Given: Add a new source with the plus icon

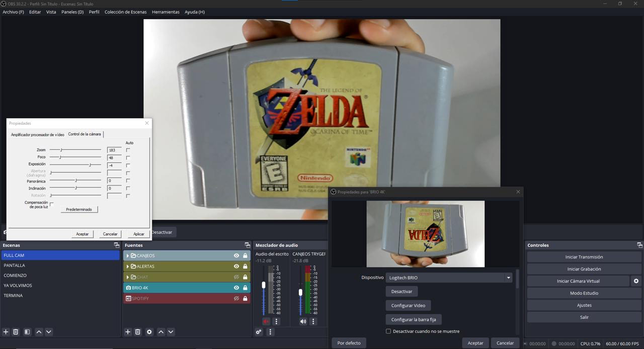Looking at the screenshot, I should pyautogui.click(x=128, y=332).
